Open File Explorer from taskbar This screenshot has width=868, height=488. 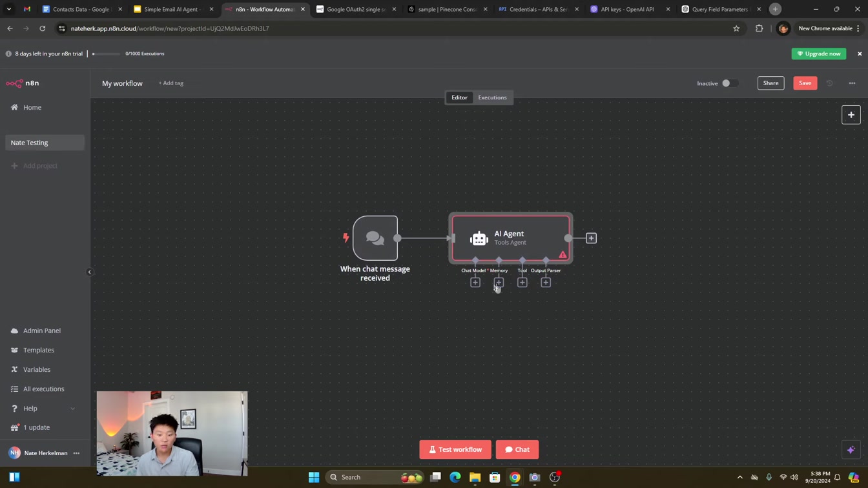coord(475,478)
